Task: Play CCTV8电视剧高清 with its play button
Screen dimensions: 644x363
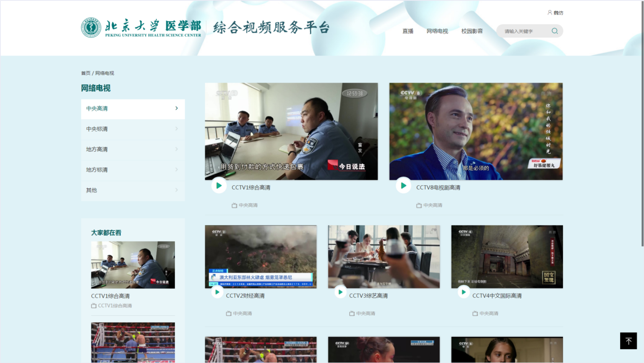Action: (x=403, y=186)
